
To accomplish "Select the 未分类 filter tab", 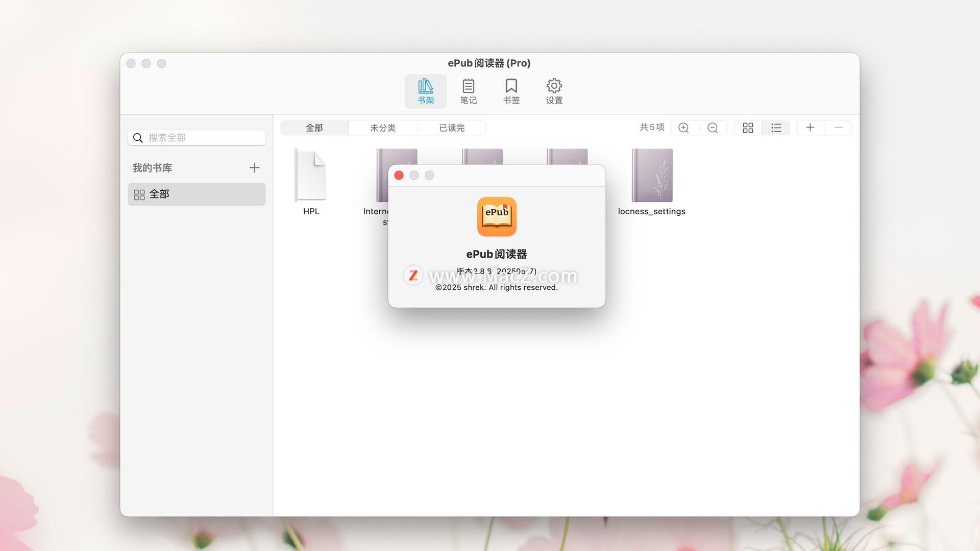I will [383, 128].
